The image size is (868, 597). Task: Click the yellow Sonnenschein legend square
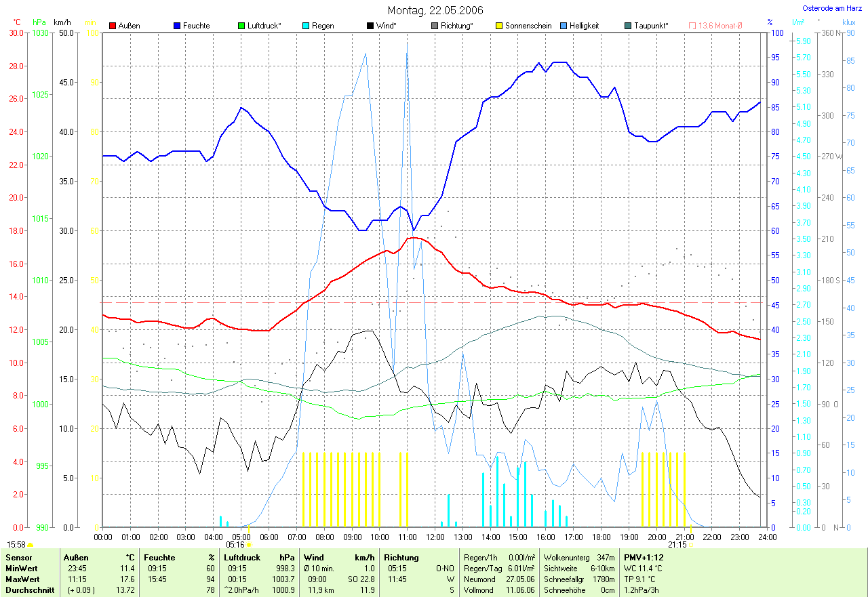point(499,26)
